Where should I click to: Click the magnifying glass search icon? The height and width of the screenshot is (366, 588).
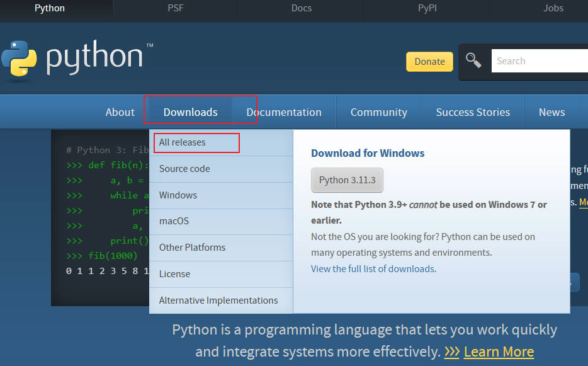coord(473,60)
